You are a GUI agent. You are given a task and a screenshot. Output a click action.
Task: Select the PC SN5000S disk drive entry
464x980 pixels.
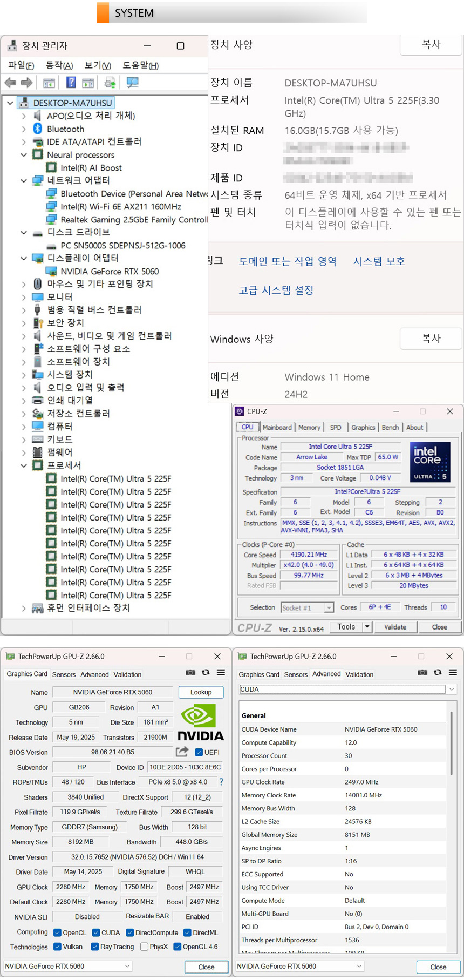tap(122, 245)
